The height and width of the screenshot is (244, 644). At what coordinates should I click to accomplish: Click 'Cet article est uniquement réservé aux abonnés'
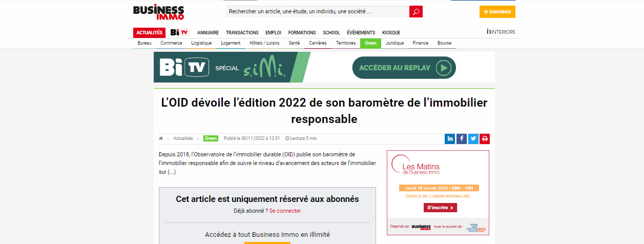point(267,199)
